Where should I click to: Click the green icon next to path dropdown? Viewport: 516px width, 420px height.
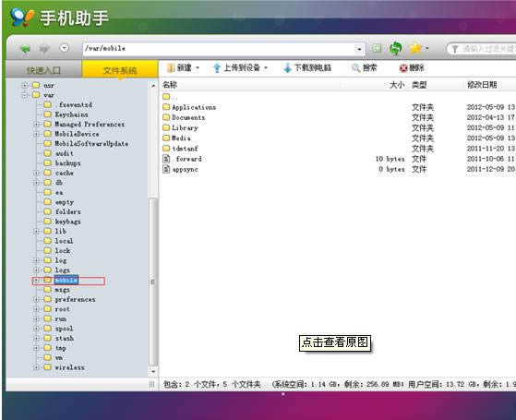click(377, 48)
